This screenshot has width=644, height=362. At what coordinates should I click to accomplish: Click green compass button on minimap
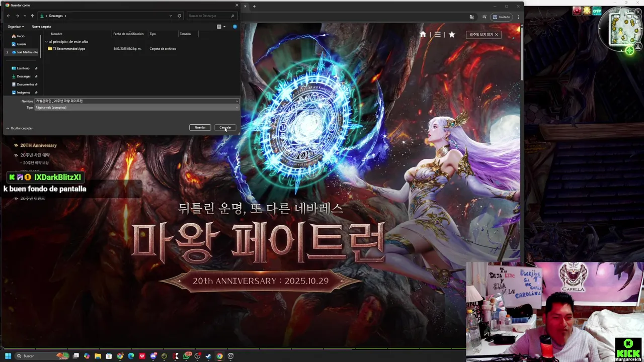point(629,50)
